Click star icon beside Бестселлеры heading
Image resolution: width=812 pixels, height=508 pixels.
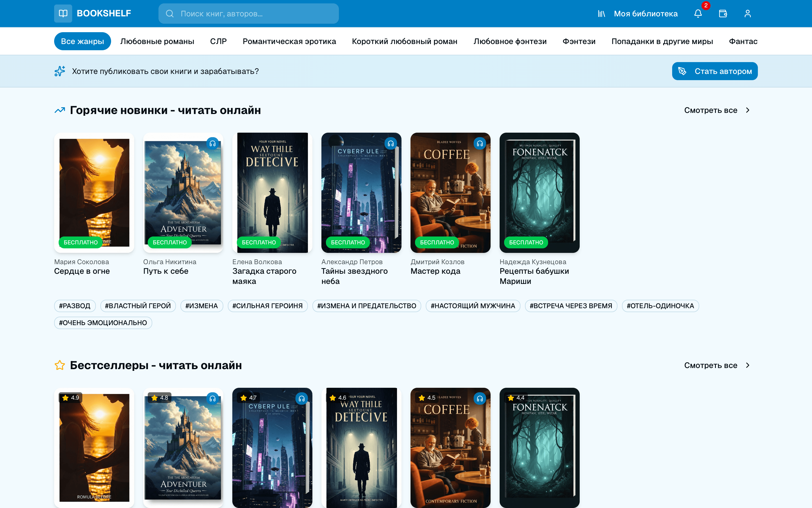(60, 365)
